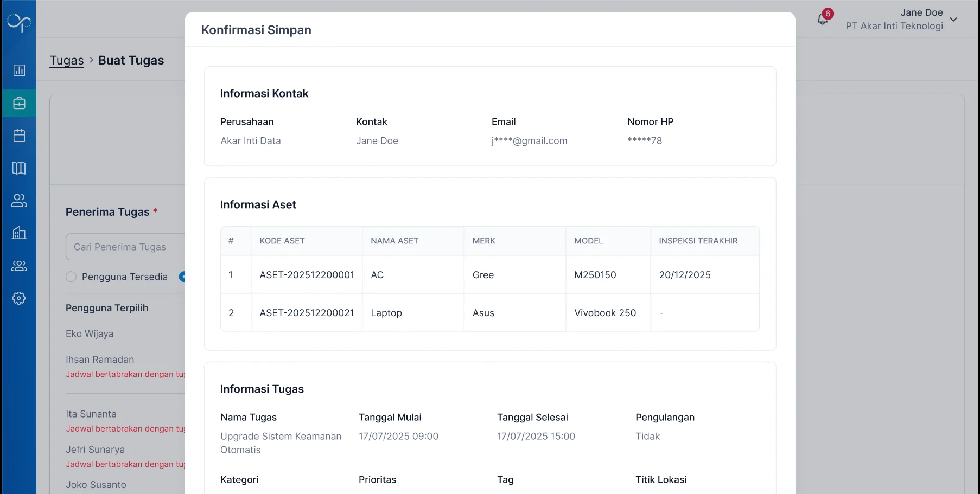980x494 pixels.
Task: Click Jefri Sunarya in the users list
Action: coord(96,450)
